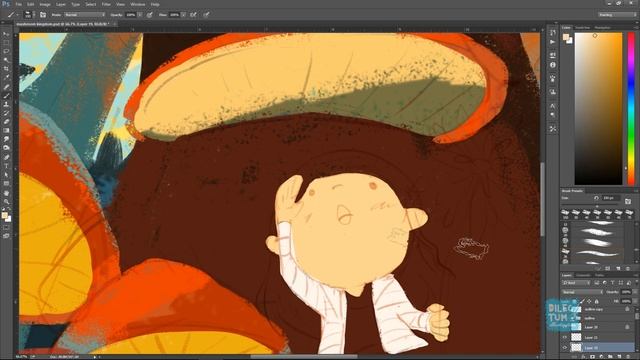The height and width of the screenshot is (360, 640).
Task: Open the Window menu
Action: click(x=138, y=4)
